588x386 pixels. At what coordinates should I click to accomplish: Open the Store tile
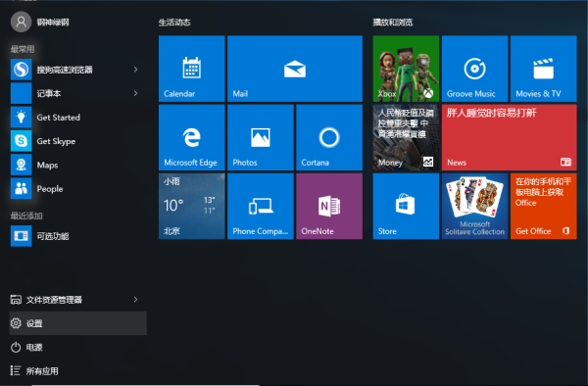[x=406, y=206]
